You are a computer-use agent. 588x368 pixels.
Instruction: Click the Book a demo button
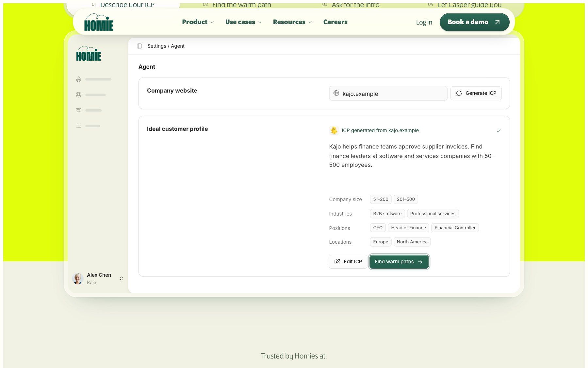coord(474,22)
